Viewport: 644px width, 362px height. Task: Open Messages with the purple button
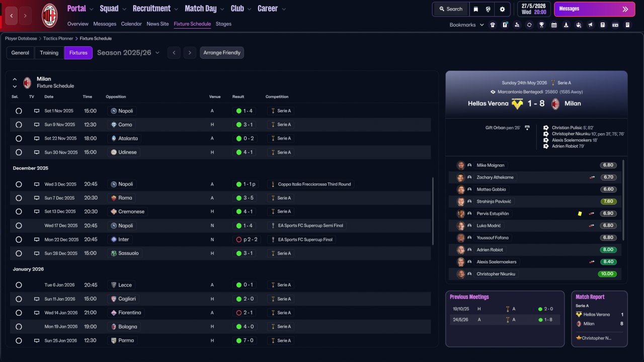[594, 9]
